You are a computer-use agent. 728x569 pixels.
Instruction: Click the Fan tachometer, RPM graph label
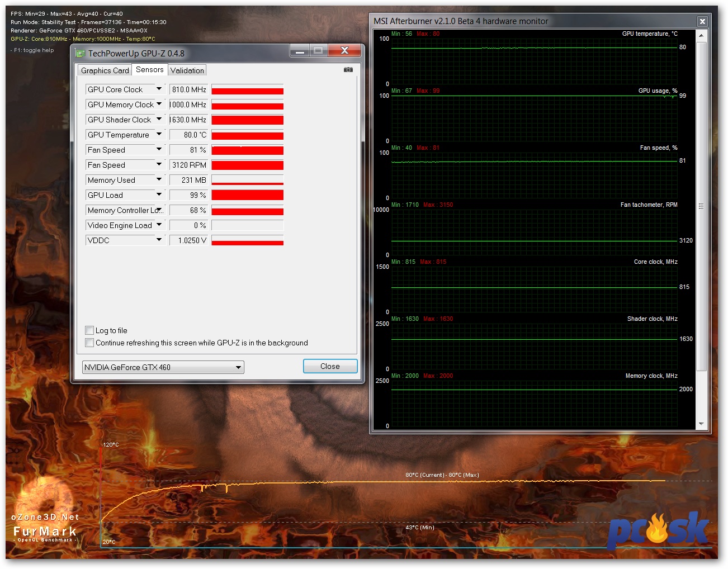click(649, 205)
